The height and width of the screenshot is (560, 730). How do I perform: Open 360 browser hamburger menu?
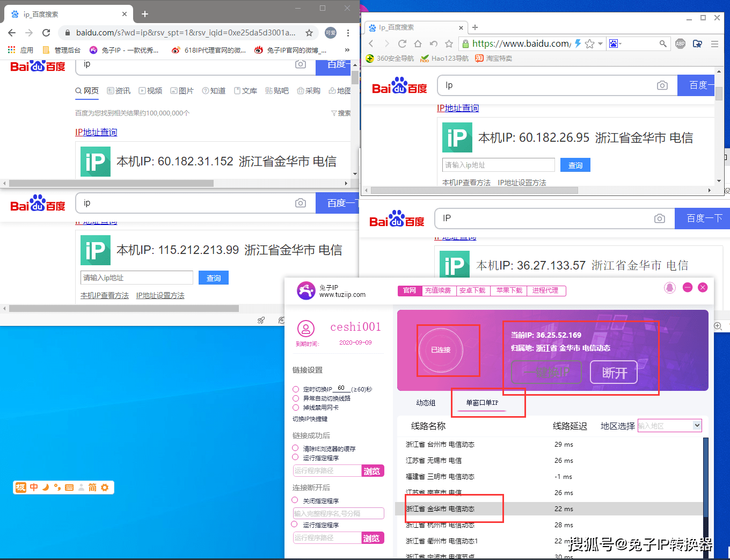point(714,43)
